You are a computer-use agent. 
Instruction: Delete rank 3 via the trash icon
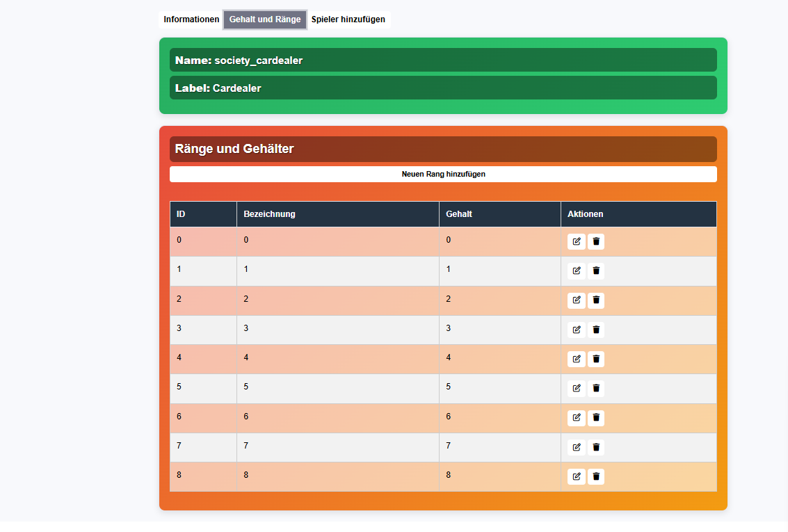[596, 330]
